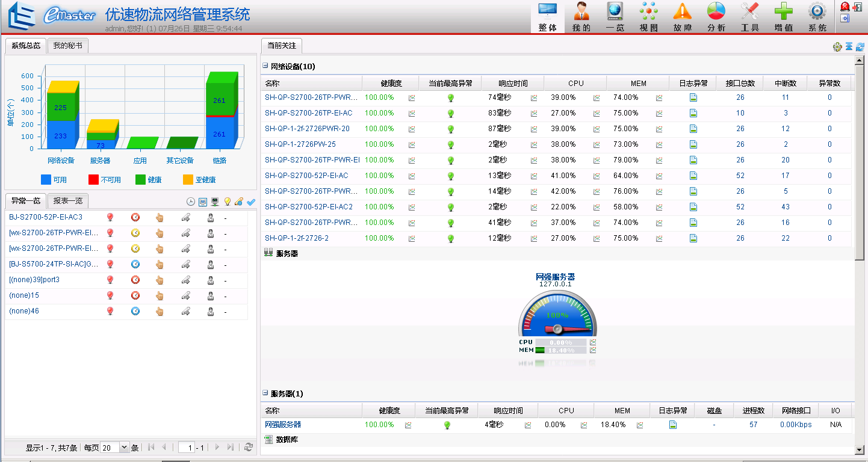The image size is (868, 462).
Task: Open the 系统 system menu
Action: [817, 17]
